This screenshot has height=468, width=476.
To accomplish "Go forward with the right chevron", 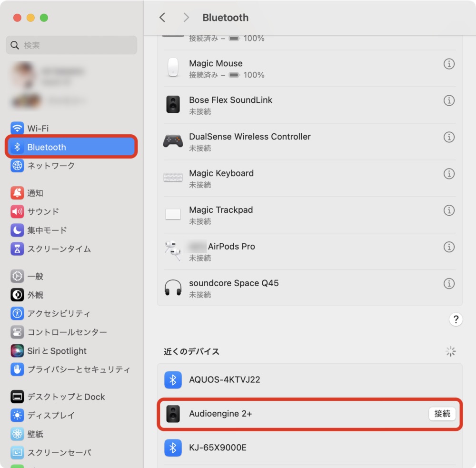I will coord(186,18).
